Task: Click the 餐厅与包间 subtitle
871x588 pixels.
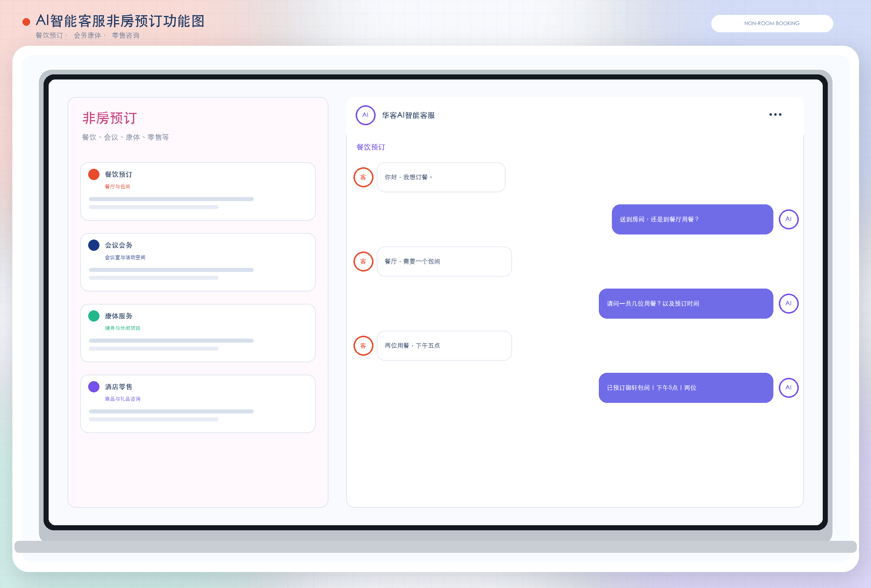Action: (117, 187)
